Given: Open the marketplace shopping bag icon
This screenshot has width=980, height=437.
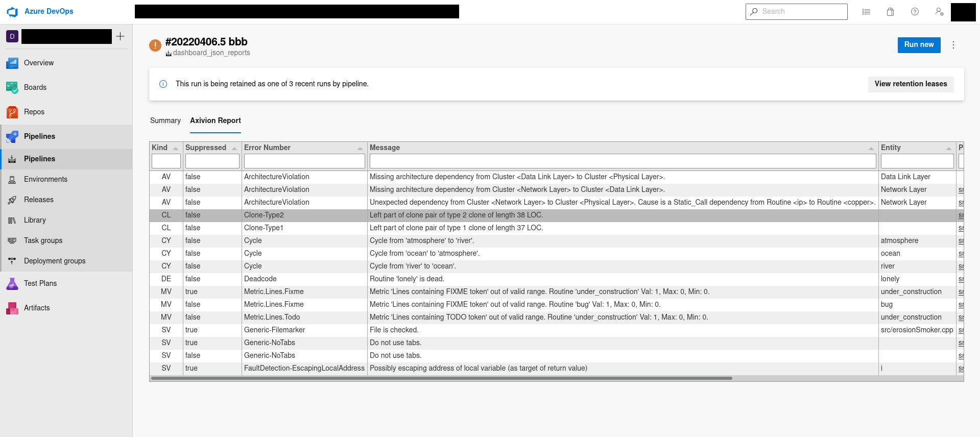Looking at the screenshot, I should click(x=890, y=12).
